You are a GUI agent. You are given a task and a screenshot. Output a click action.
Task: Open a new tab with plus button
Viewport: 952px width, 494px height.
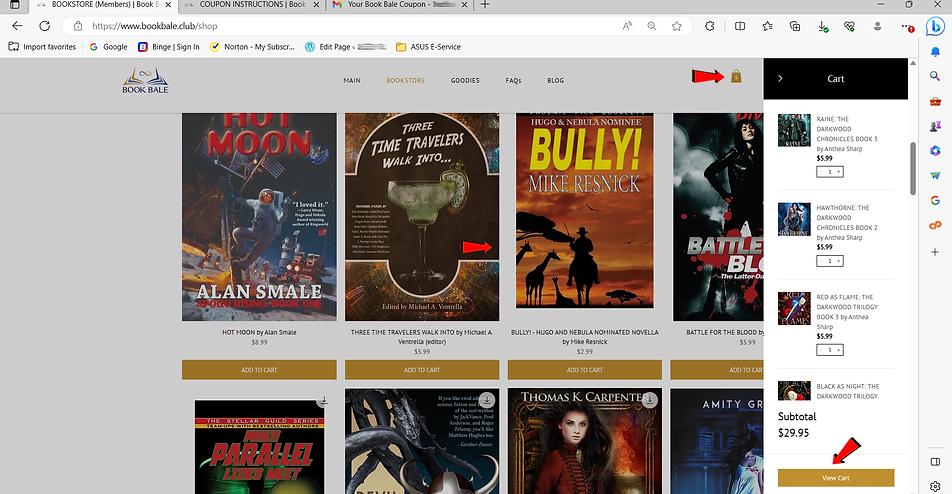[484, 5]
